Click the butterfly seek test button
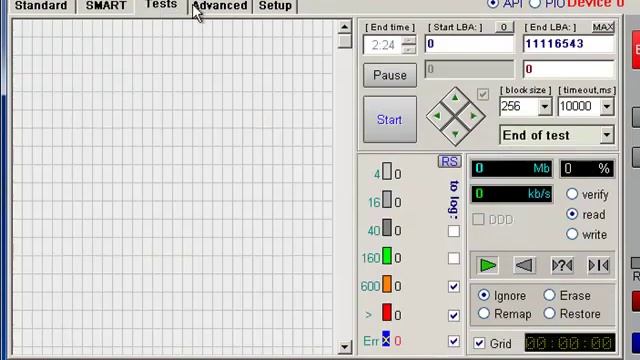640x360 pixels. pyautogui.click(x=599, y=265)
